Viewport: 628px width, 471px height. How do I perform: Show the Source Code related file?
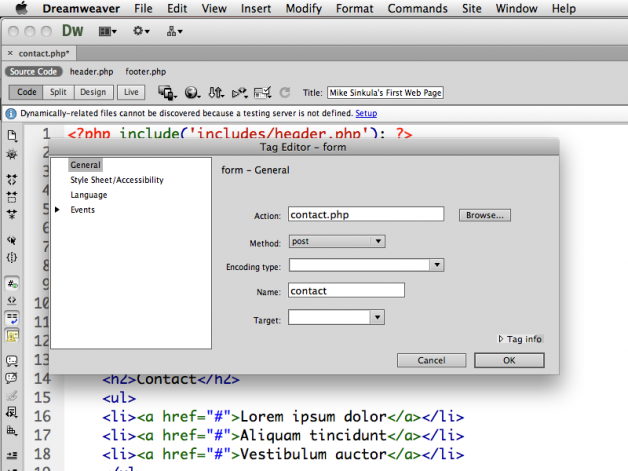pyautogui.click(x=34, y=71)
